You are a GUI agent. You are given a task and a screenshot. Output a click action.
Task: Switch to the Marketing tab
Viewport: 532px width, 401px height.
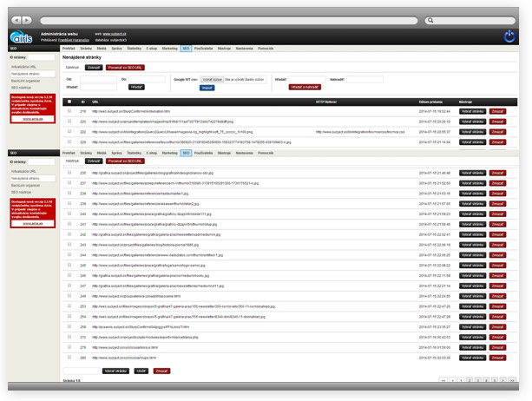169,50
